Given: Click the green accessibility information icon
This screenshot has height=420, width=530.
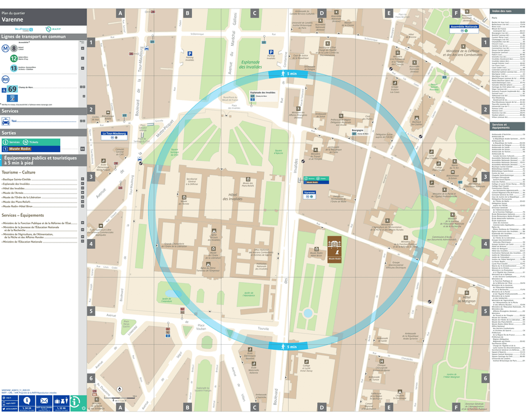Looking at the screenshot, I should point(75,403).
